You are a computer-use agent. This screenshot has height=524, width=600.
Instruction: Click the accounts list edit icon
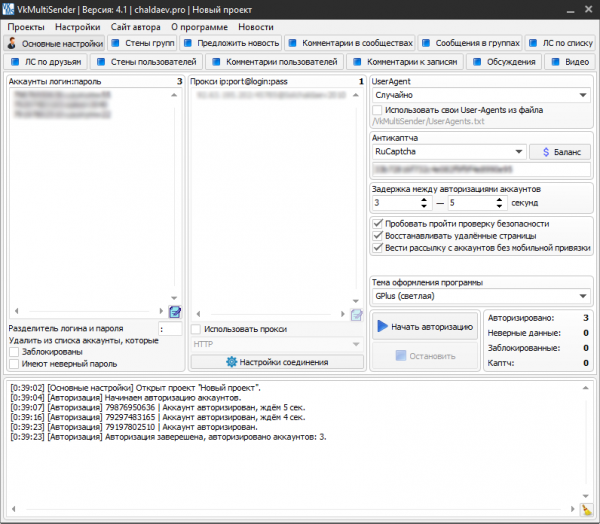[175, 312]
